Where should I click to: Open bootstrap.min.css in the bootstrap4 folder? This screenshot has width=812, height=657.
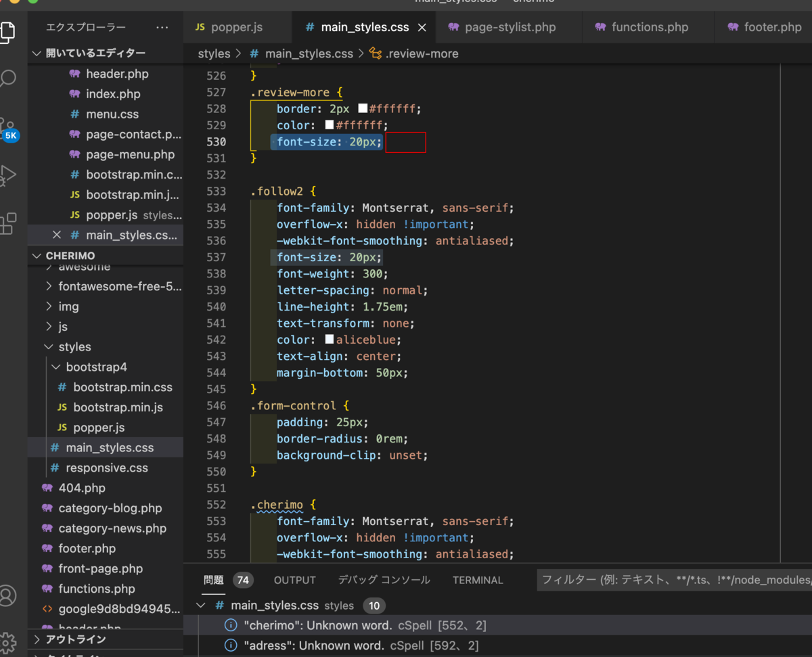(122, 388)
